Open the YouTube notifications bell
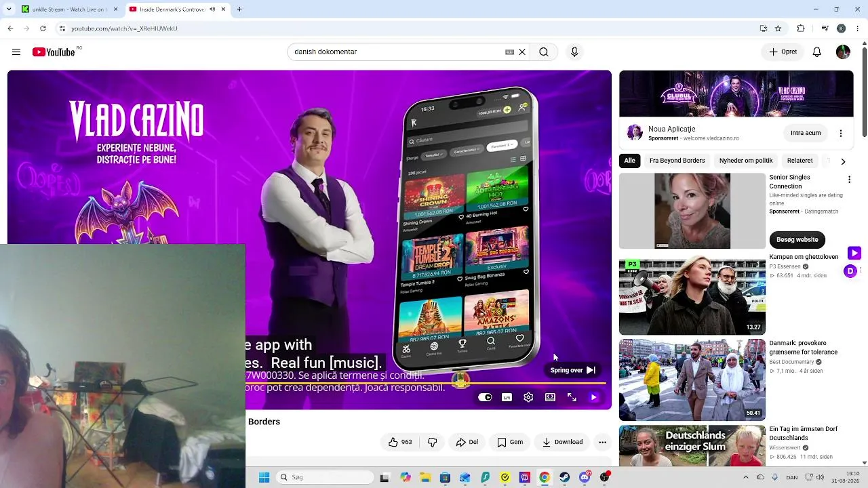 (817, 52)
